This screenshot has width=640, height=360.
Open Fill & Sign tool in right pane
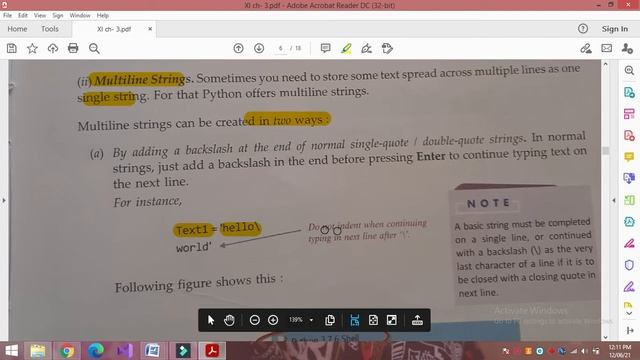tap(629, 287)
